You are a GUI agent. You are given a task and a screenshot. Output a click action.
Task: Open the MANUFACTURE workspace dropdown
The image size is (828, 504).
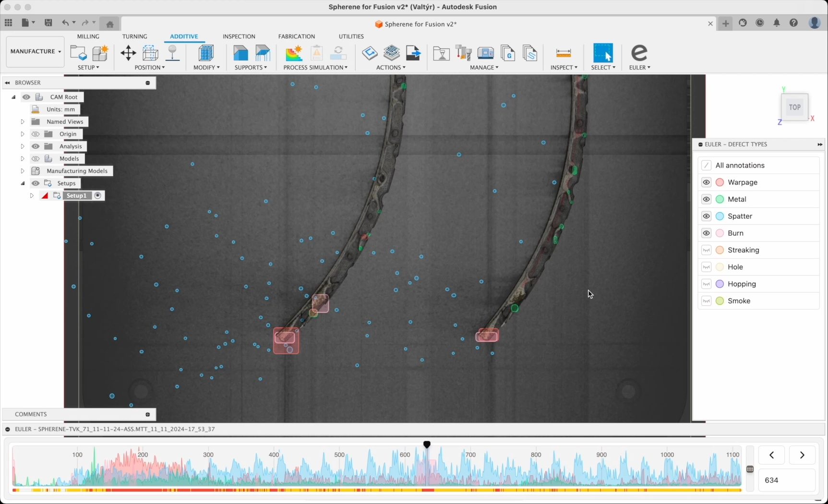36,51
